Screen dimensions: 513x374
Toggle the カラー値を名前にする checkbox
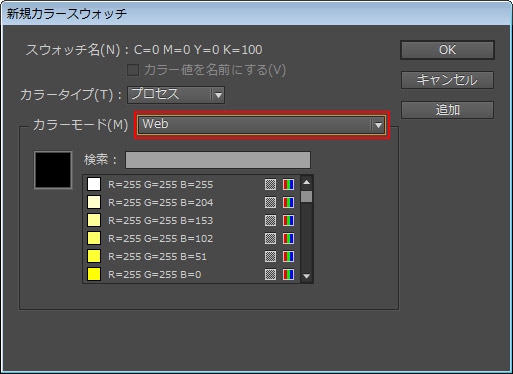click(133, 70)
